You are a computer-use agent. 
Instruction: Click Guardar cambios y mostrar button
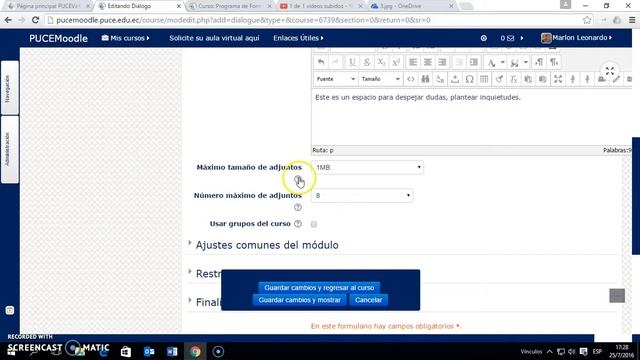click(300, 300)
